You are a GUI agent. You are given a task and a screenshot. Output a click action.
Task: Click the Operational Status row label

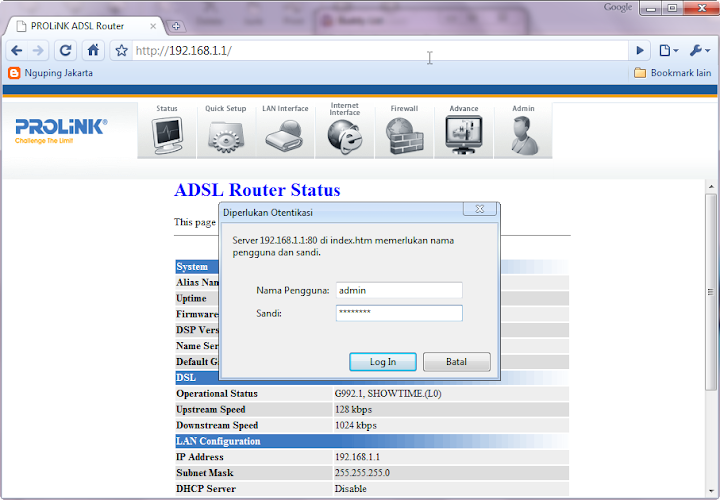coord(217,393)
